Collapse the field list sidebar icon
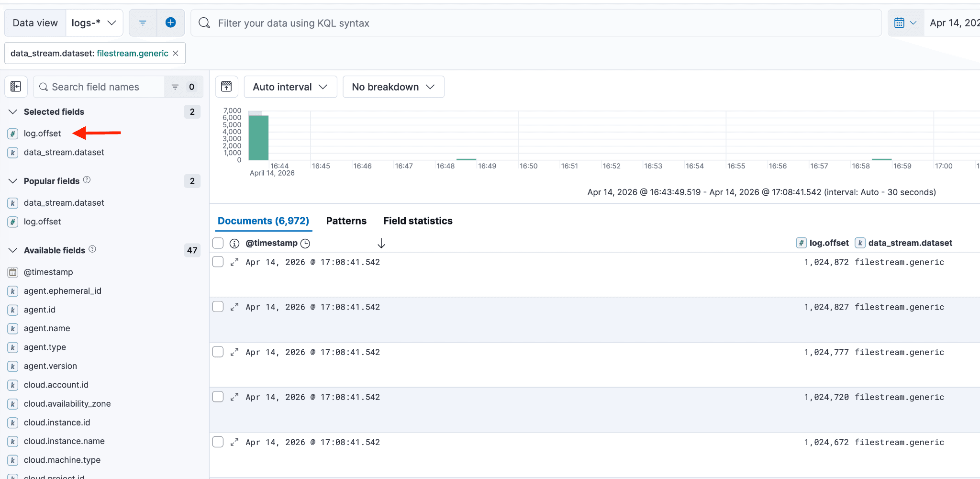This screenshot has width=980, height=479. (x=16, y=87)
